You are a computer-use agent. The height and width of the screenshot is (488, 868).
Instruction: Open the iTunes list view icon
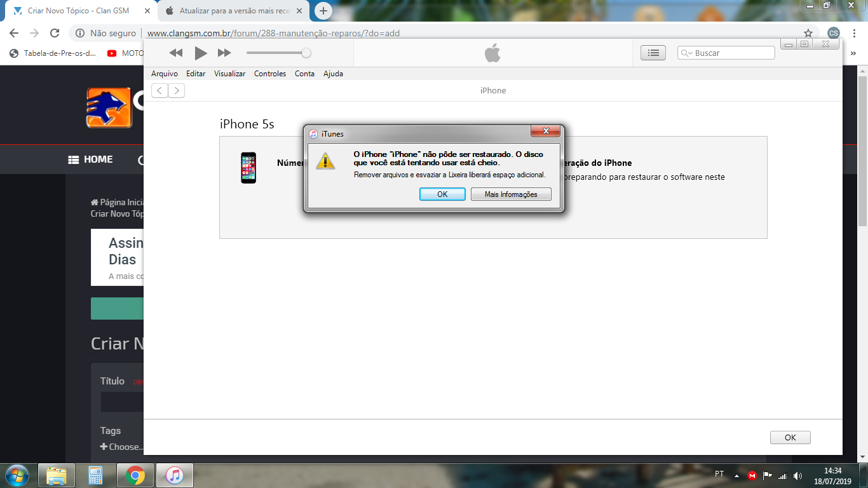(x=653, y=53)
